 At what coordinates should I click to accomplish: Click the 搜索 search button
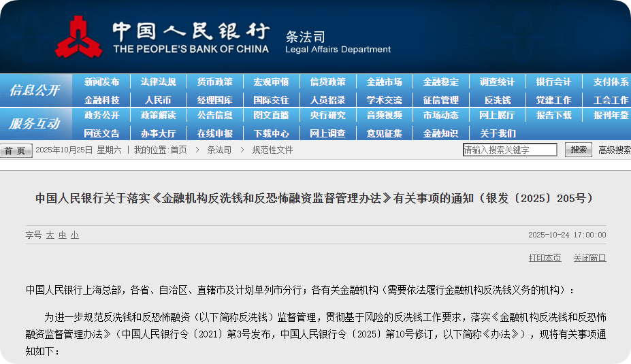tap(579, 150)
